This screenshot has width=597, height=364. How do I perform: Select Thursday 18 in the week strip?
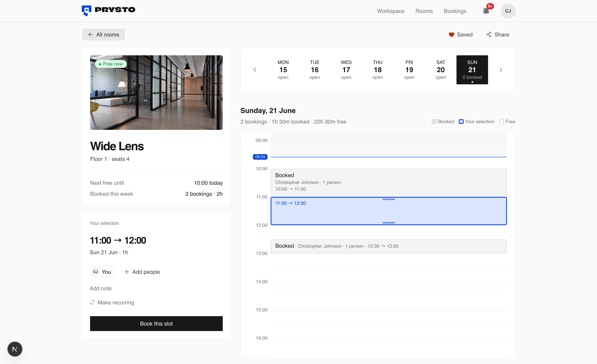coord(377,70)
